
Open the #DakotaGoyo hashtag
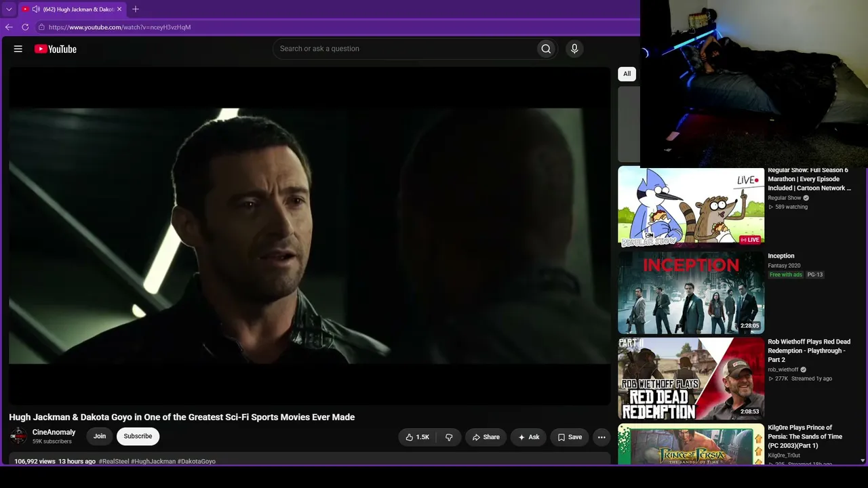197,462
